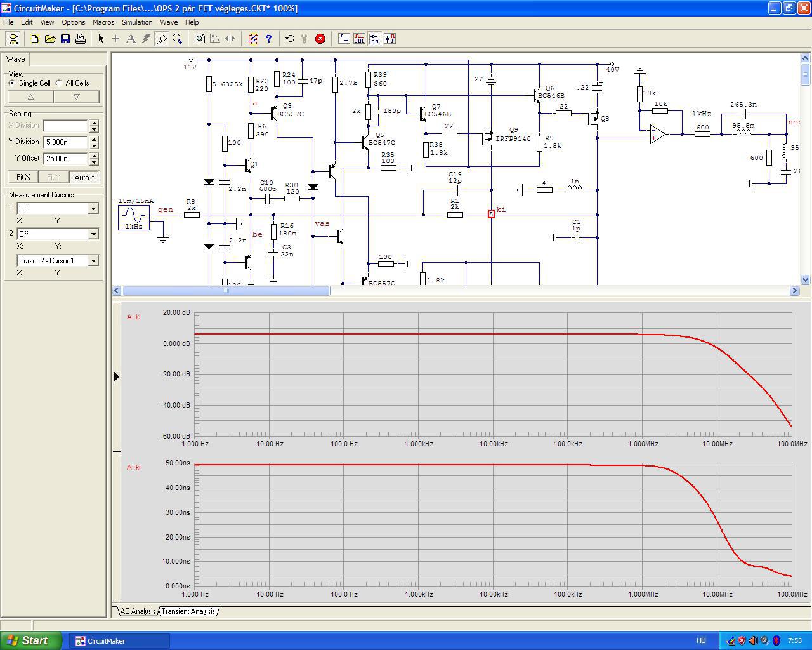812x650 pixels.
Task: Pick the delete lightning bolt tool
Action: point(146,39)
